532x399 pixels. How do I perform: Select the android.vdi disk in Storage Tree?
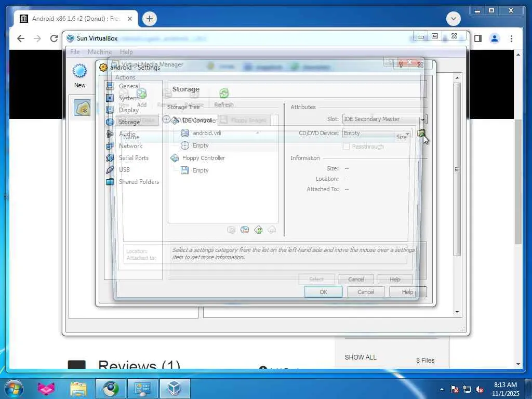pyautogui.click(x=207, y=133)
